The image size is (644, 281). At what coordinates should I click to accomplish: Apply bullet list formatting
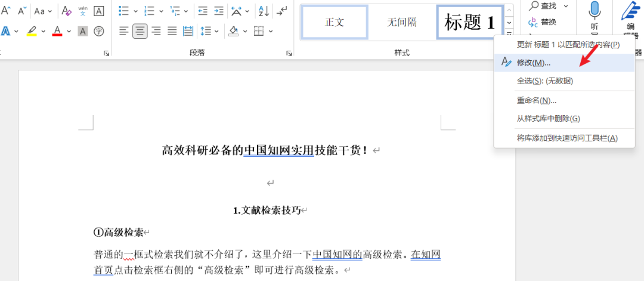tap(122, 11)
